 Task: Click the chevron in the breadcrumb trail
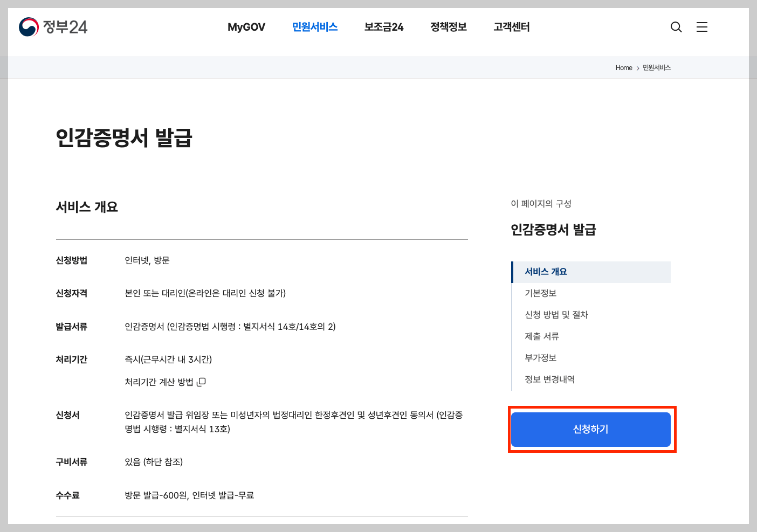tap(637, 67)
